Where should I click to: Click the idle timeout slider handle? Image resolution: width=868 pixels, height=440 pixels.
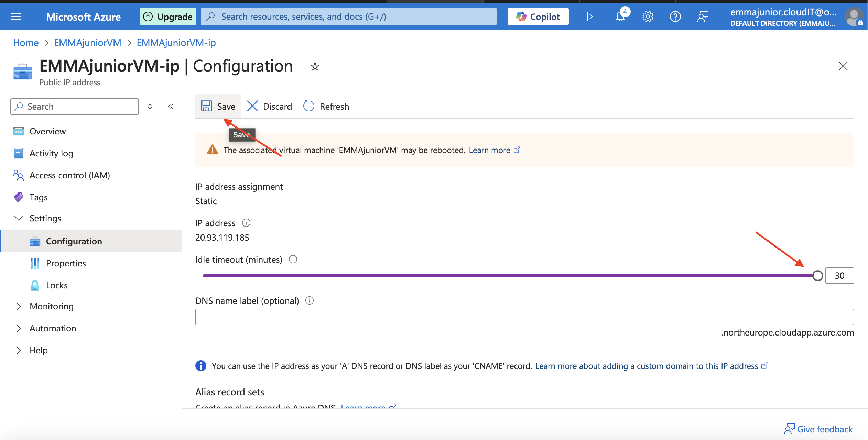click(818, 276)
